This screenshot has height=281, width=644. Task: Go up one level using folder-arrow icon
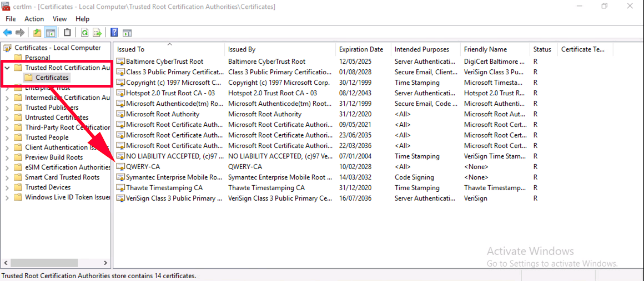37,32
